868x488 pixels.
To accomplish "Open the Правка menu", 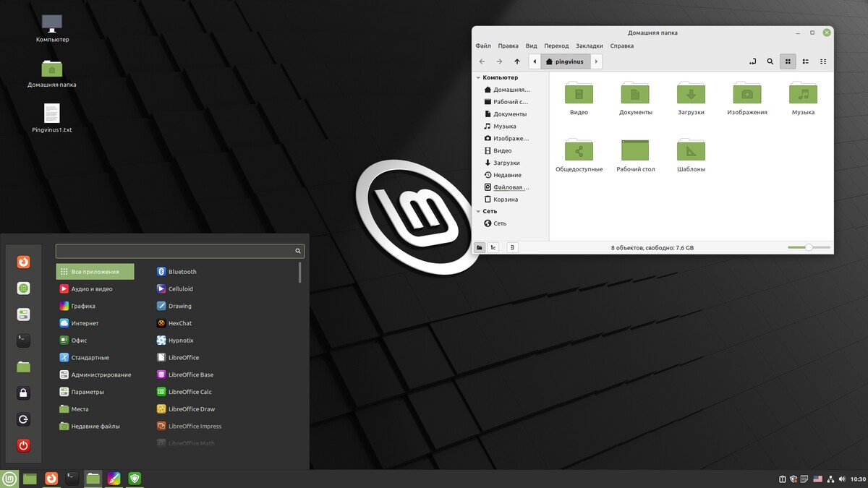I will point(508,46).
